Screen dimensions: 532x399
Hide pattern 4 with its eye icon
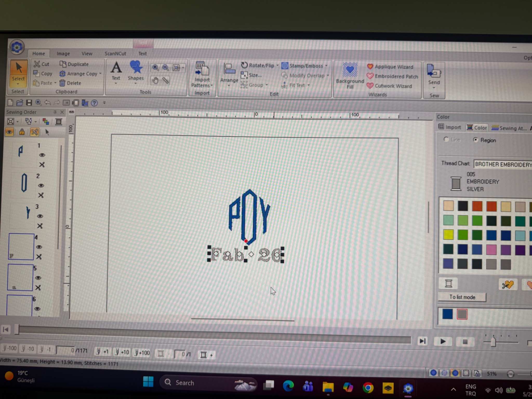[x=39, y=247]
